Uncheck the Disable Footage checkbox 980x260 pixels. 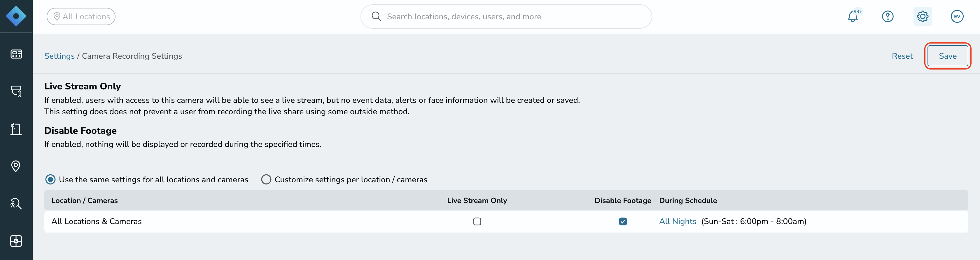[623, 221]
